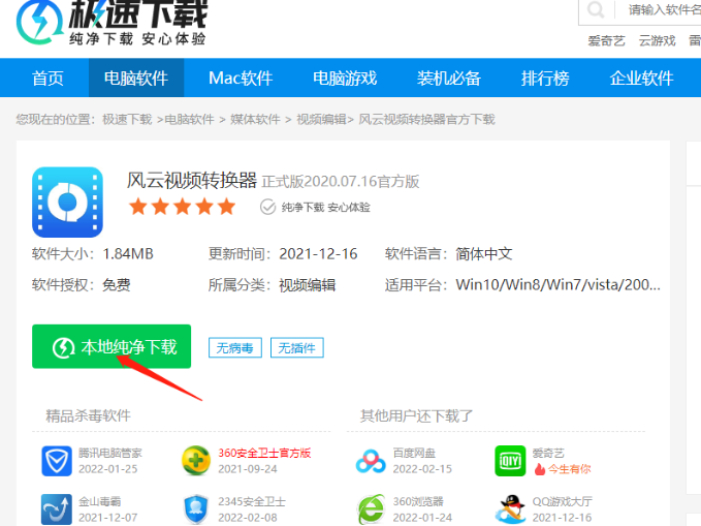The width and height of the screenshot is (701, 526).
Task: Click the 爱奇艺 green app icon
Action: [x=510, y=461]
